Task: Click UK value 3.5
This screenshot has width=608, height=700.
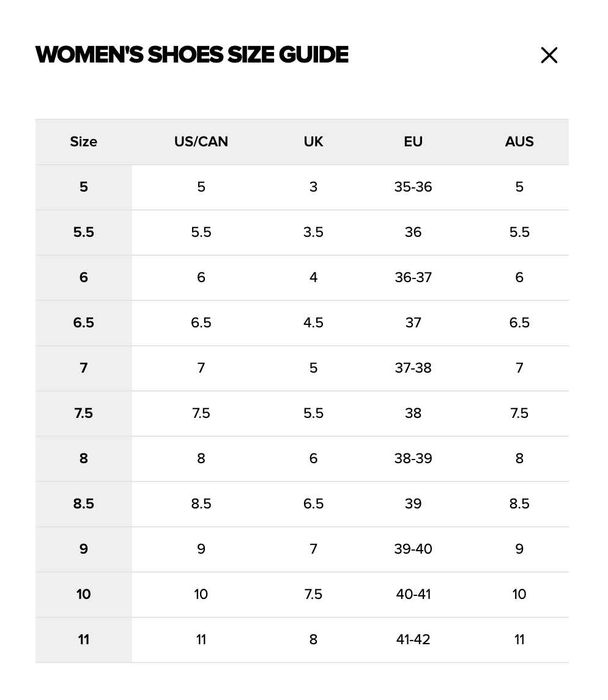Action: point(313,232)
